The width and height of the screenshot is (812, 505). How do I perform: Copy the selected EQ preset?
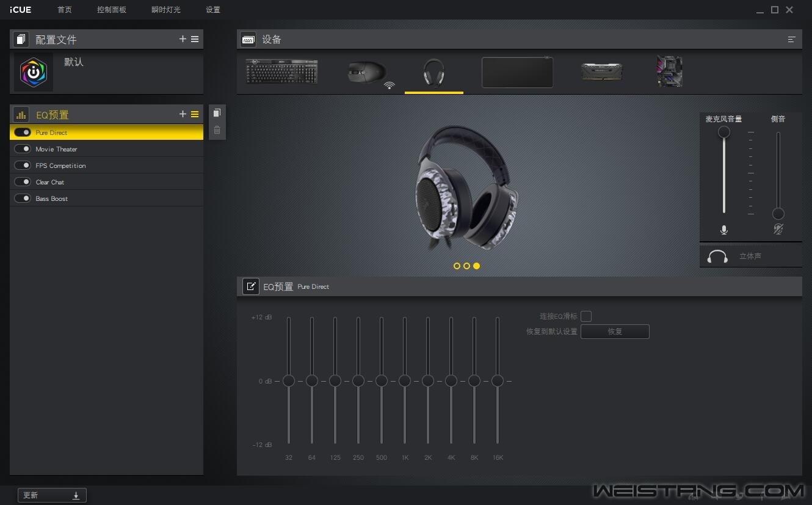217,113
